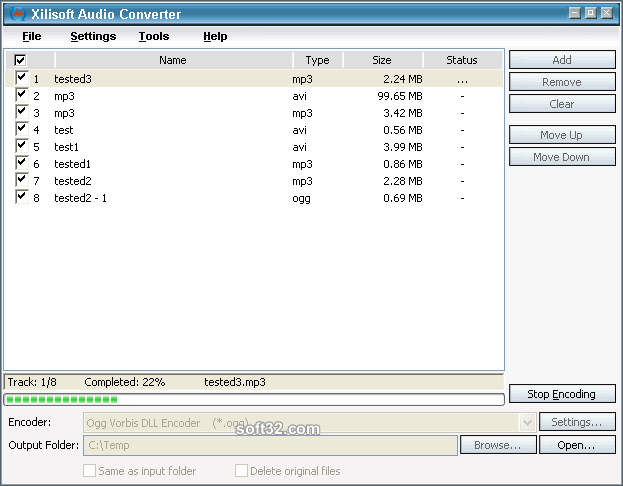Uncheck the checkbox for row 6 tested1
This screenshot has width=623, height=486.
point(22,163)
